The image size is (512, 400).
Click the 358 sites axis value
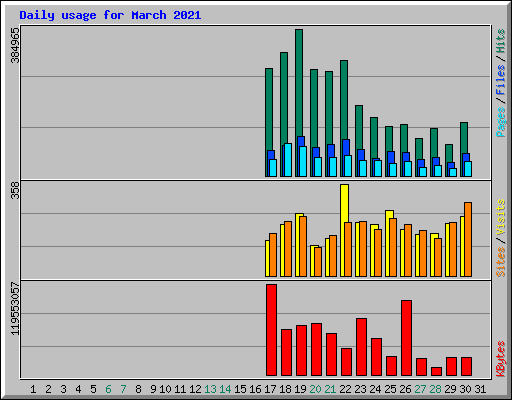pos(15,191)
